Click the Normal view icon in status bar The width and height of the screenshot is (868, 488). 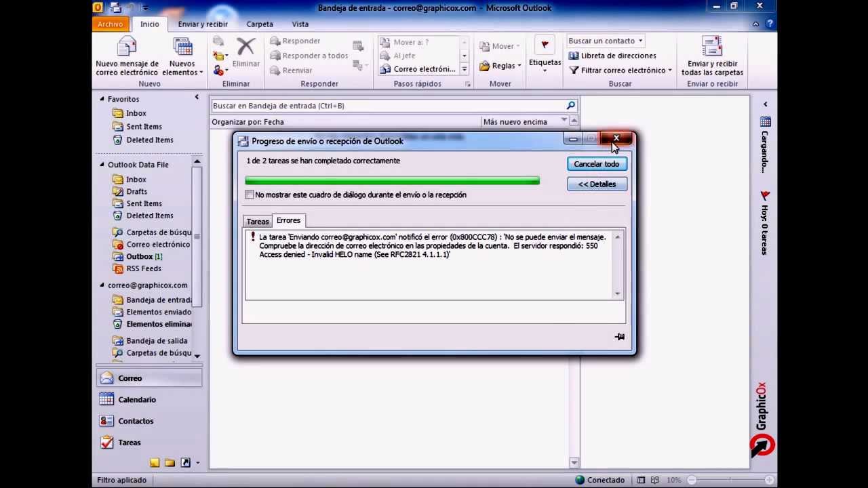[642, 480]
